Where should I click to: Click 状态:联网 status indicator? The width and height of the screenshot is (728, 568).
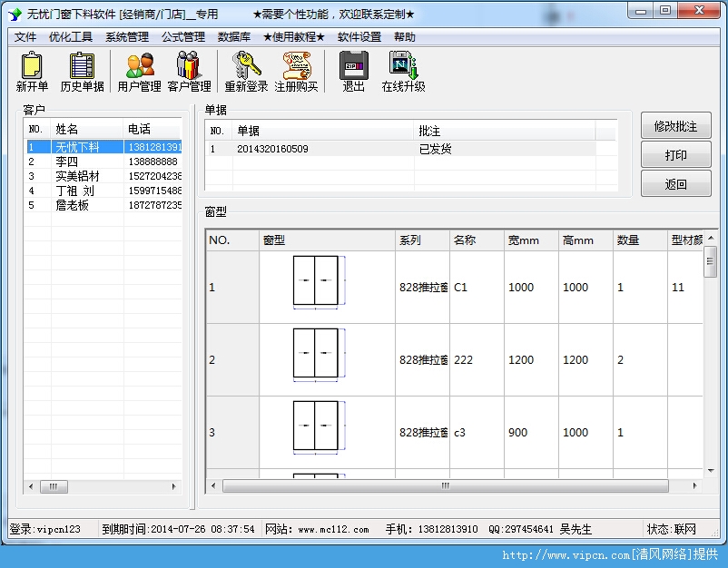pyautogui.click(x=672, y=530)
